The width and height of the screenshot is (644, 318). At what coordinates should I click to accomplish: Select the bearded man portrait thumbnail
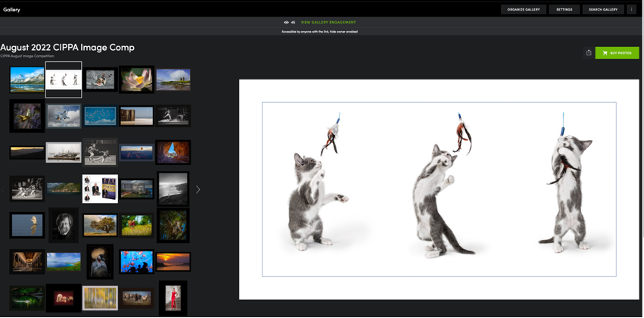64,225
